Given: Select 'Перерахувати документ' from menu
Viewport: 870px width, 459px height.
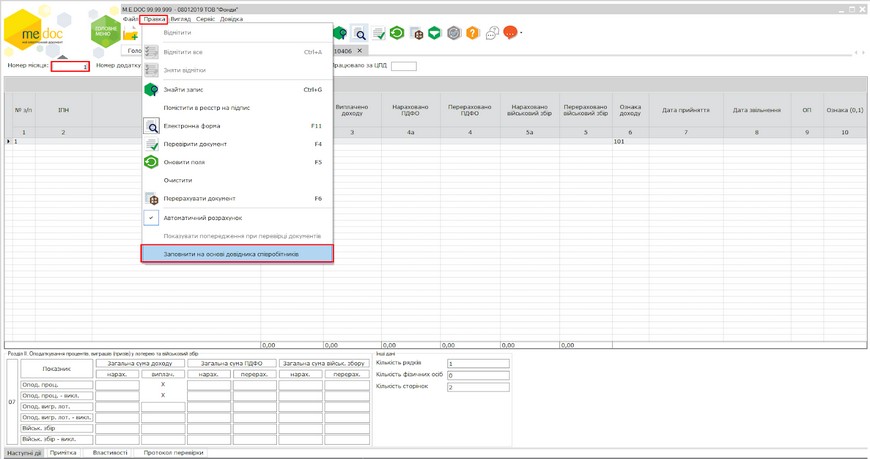Looking at the screenshot, I should (200, 199).
